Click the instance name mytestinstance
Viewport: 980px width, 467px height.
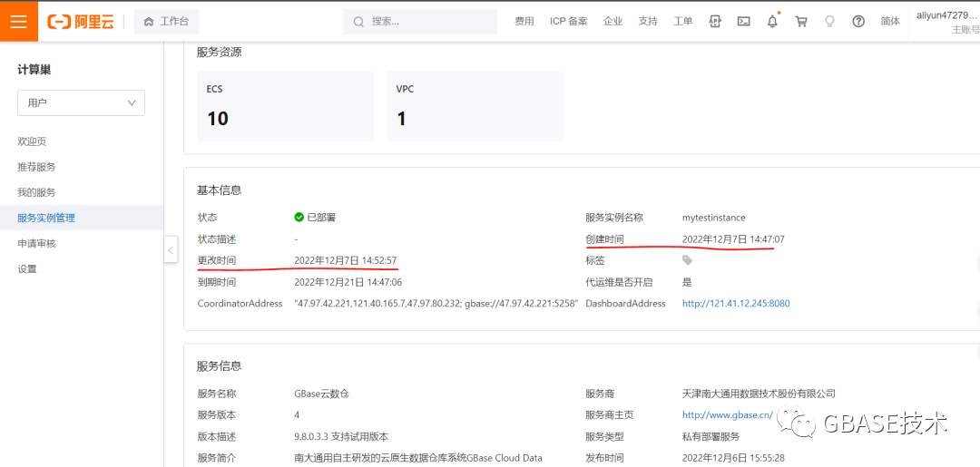click(x=714, y=218)
